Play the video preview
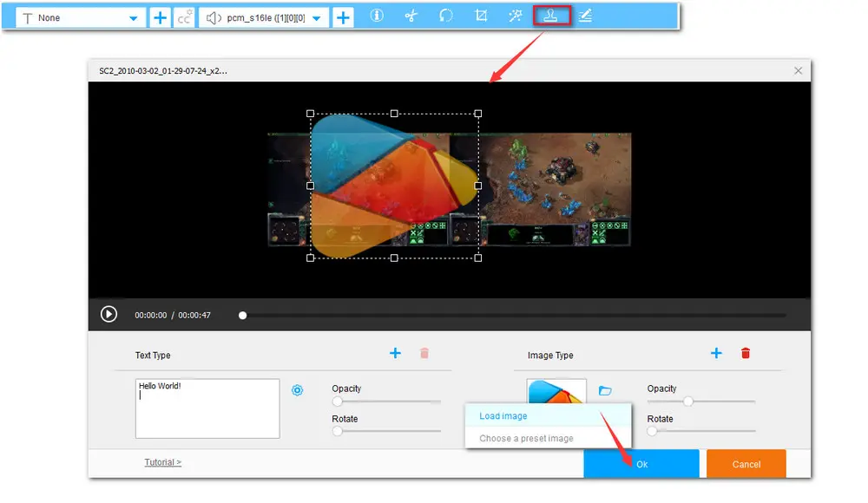The width and height of the screenshot is (868, 503). 108,314
